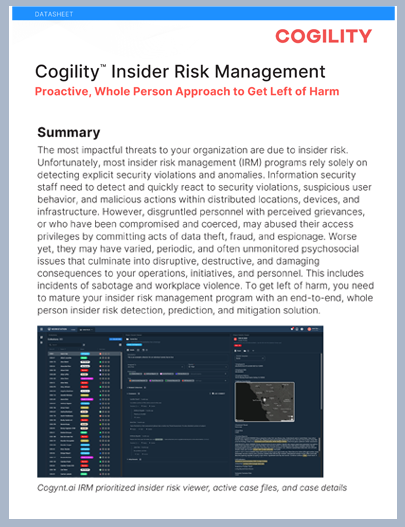Image resolution: width=405 pixels, height=527 pixels.
Task: Click the hamburger menu icon in dashboard screenshot
Action: (42, 329)
